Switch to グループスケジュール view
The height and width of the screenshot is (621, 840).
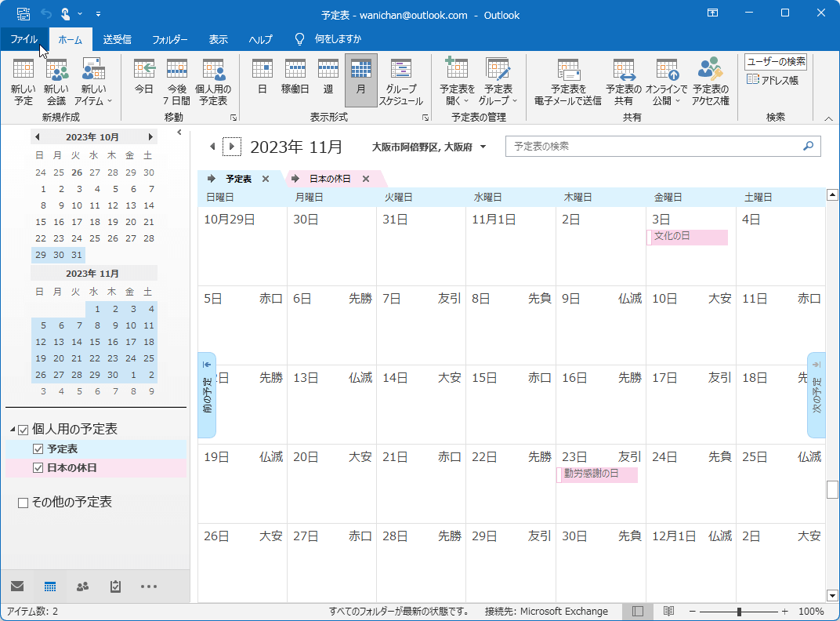coord(400,82)
